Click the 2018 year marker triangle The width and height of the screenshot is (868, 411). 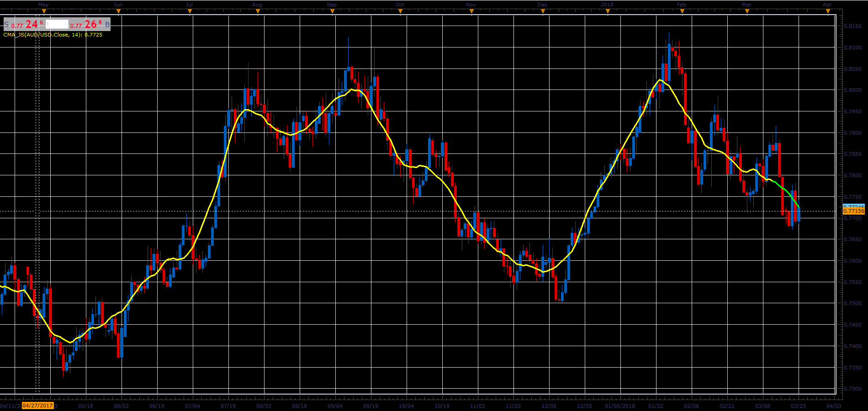tap(608, 11)
